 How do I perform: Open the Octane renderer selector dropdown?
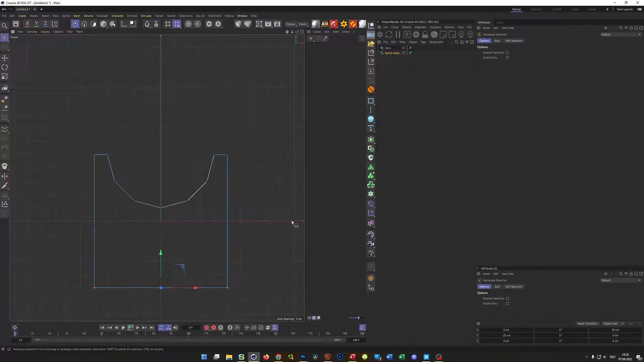click(x=291, y=24)
